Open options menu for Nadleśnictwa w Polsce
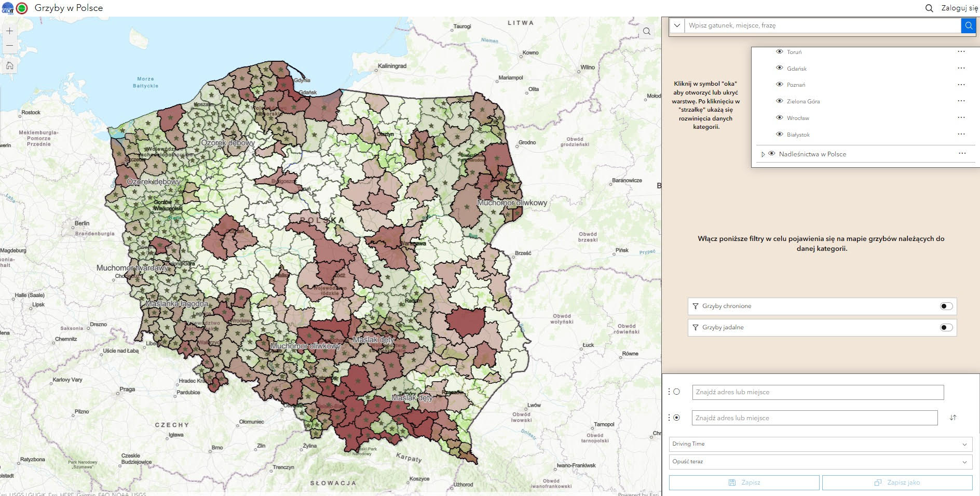 [962, 154]
